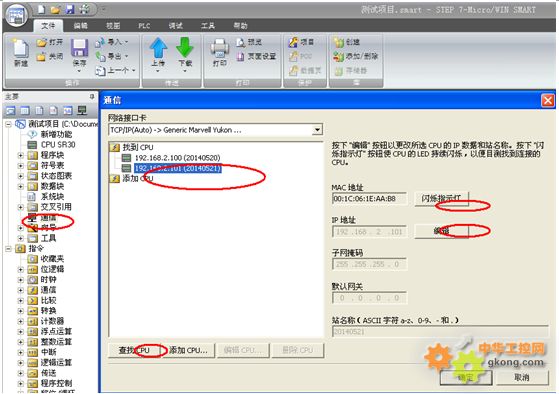Image resolution: width=559 pixels, height=394 pixels.
Task: Collapse the 指令 node
Action: pos(8,249)
